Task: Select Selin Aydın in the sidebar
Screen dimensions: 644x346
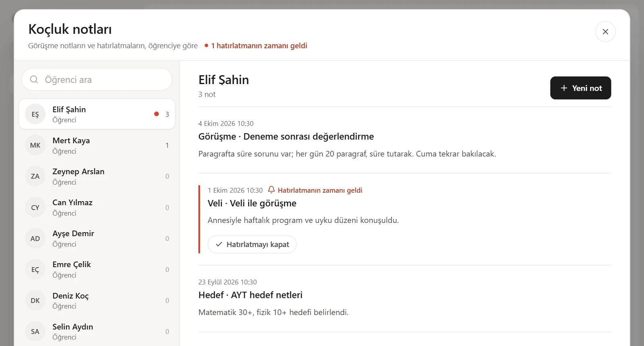Action: click(97, 332)
